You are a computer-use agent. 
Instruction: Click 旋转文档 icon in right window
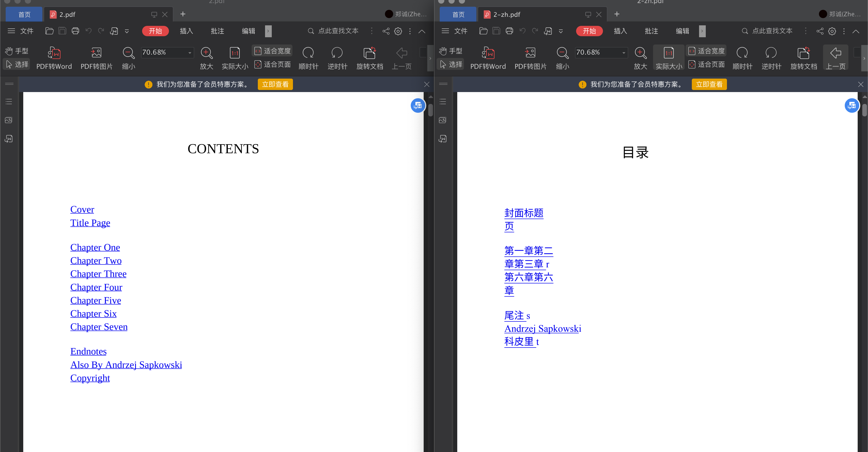tap(803, 53)
